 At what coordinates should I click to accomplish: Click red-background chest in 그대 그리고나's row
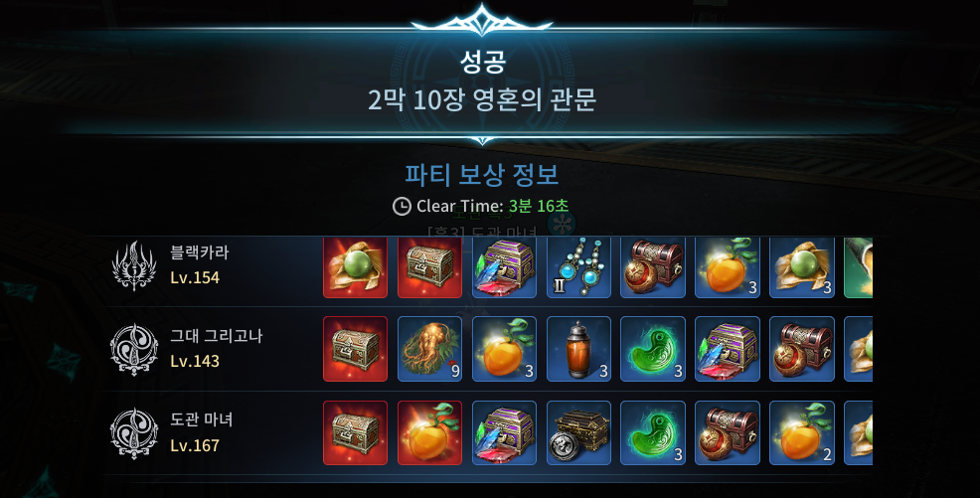click(x=355, y=349)
